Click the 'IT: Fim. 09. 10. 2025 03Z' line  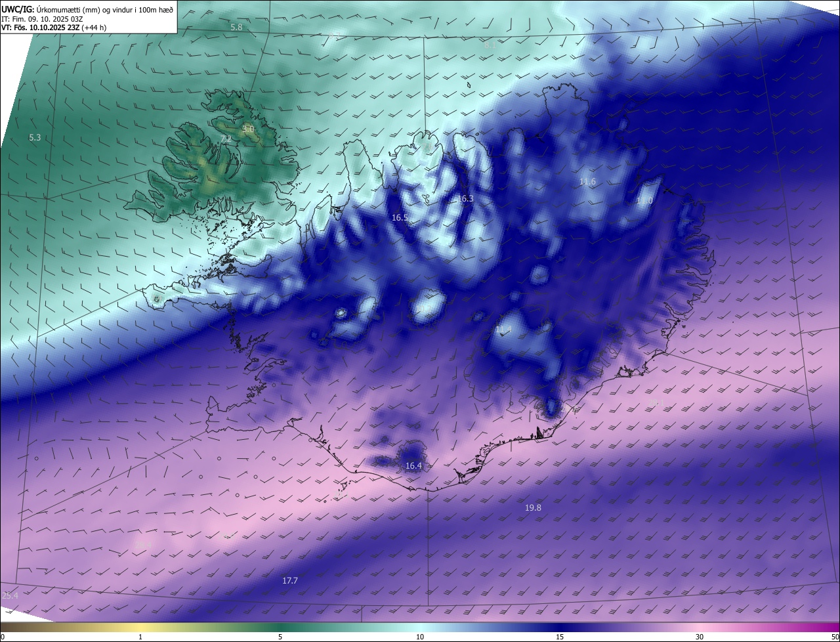tap(43, 19)
